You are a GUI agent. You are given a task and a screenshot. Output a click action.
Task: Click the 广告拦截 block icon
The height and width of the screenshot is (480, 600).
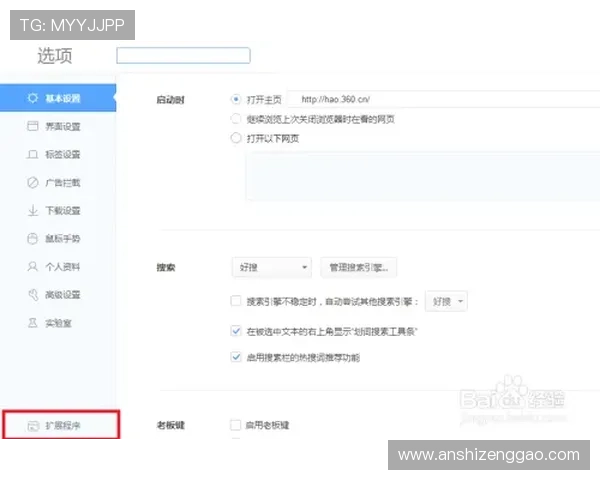33,183
